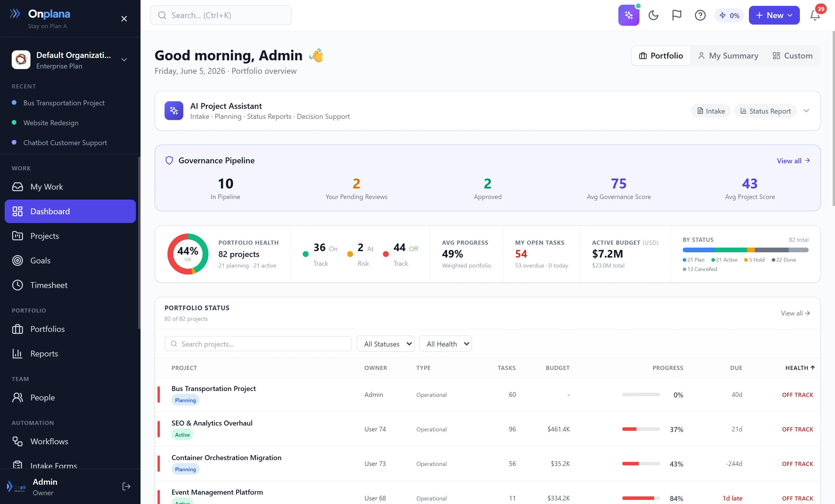Open the Dashboard sidebar item
Screen dimensions: 835x504
point(70,211)
